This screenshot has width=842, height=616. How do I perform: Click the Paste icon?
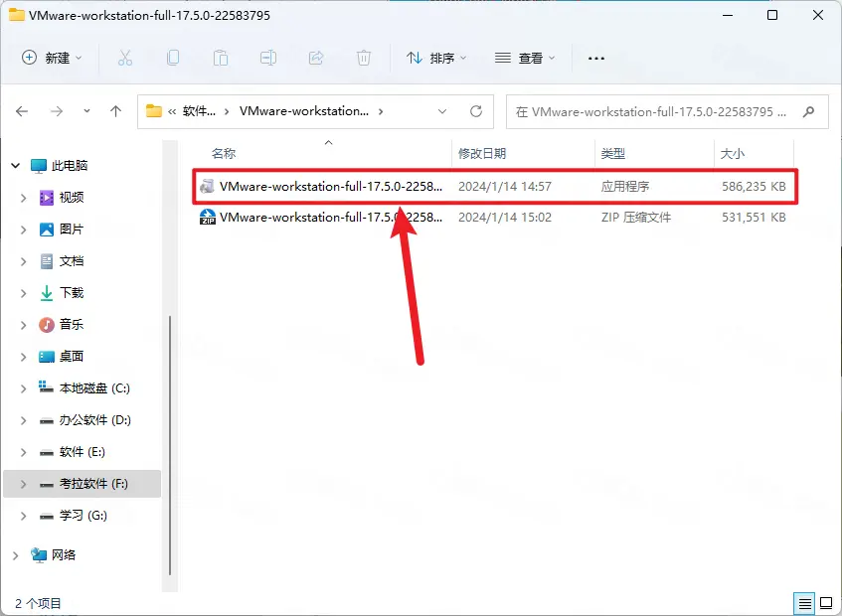coord(221,59)
